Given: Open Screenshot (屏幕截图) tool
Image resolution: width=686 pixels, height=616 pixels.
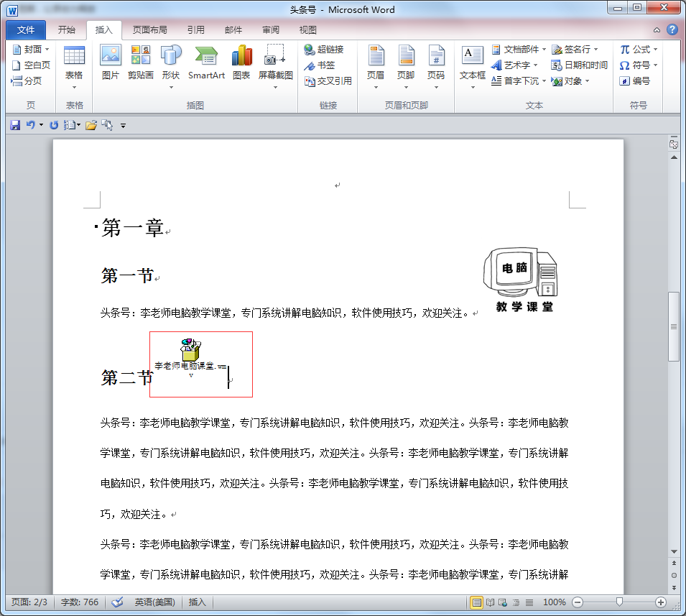Looking at the screenshot, I should pyautogui.click(x=275, y=68).
